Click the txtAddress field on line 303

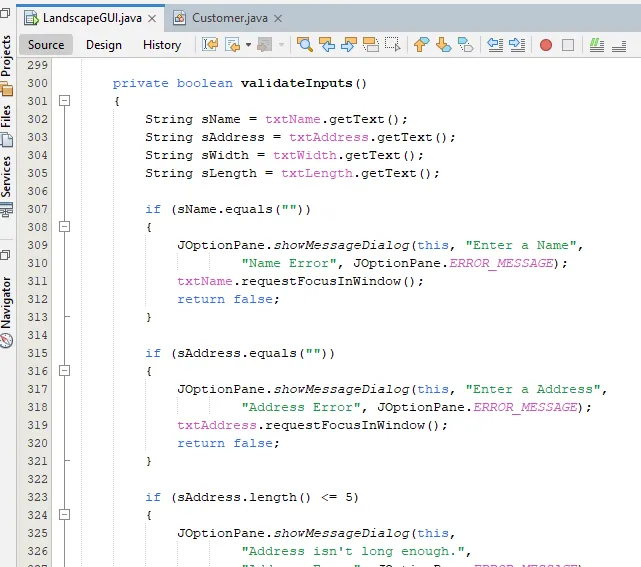(329, 137)
